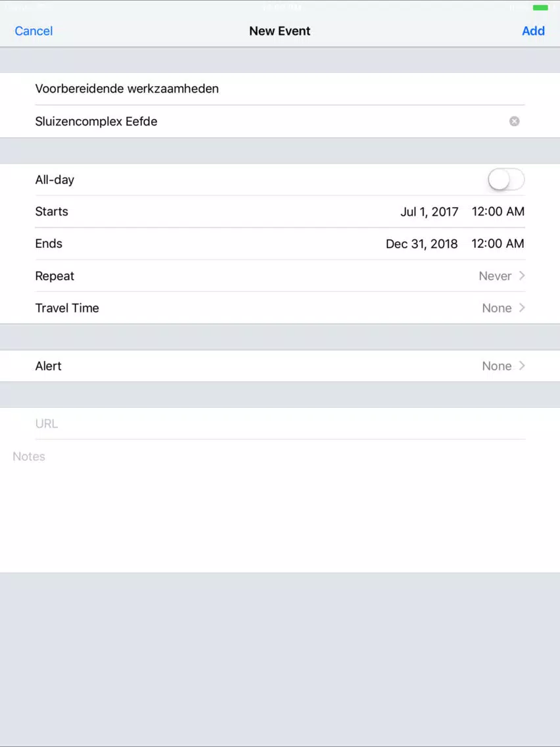This screenshot has width=560, height=747.
Task: Clear the Sluizencomplex Eefde location field
Action: point(514,122)
